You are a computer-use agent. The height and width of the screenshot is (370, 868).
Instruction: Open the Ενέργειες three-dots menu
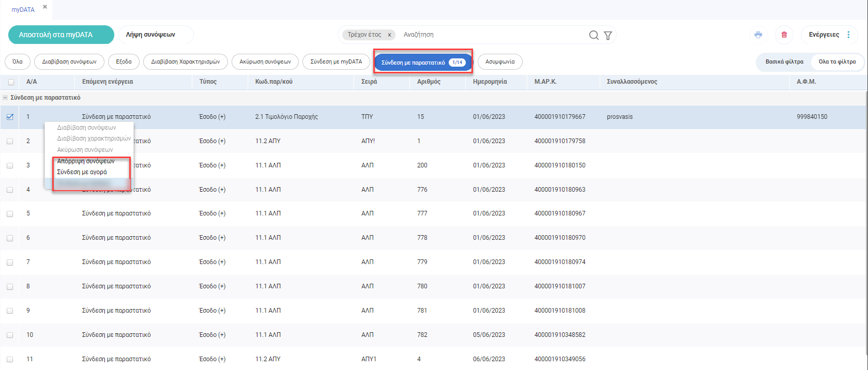coord(848,35)
